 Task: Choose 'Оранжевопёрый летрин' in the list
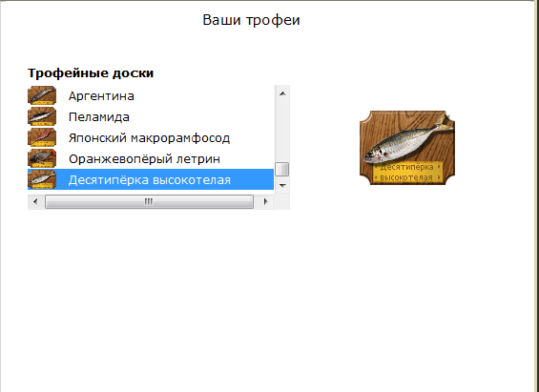coord(151,158)
